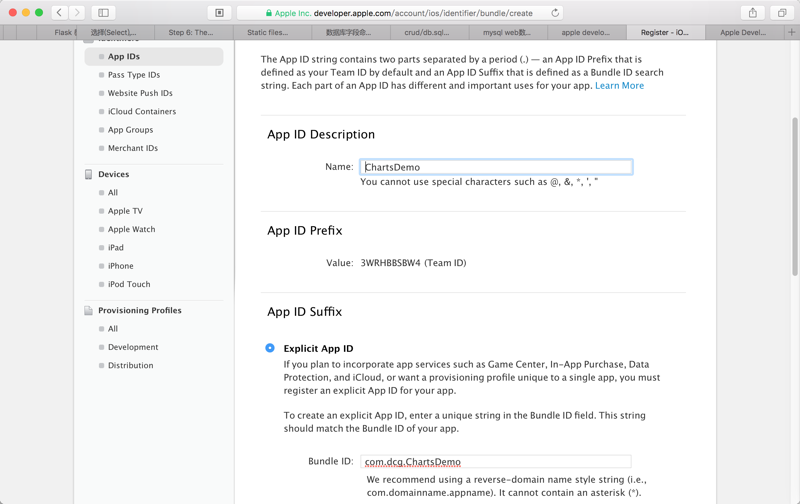Click the browser forward arrow
This screenshot has width=800, height=504.
tap(77, 13)
